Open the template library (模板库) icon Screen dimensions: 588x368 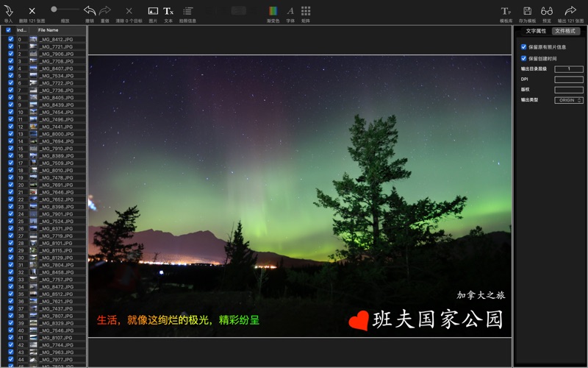pyautogui.click(x=506, y=11)
